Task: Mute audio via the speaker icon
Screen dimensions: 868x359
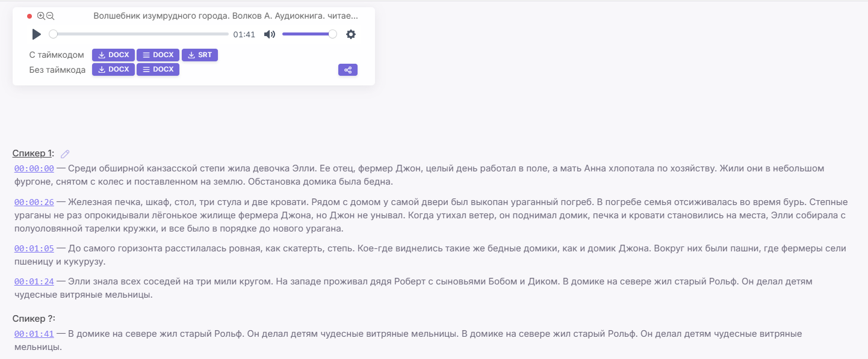Action: tap(269, 34)
